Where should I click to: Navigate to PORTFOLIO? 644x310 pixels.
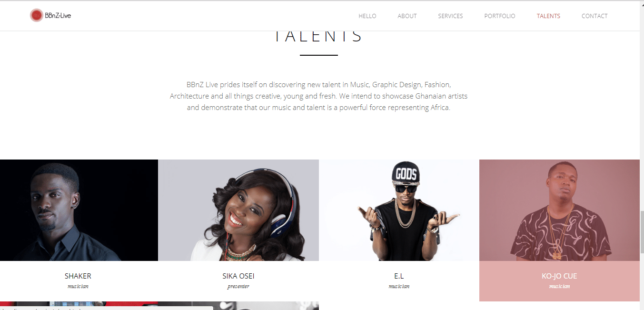pos(500,16)
